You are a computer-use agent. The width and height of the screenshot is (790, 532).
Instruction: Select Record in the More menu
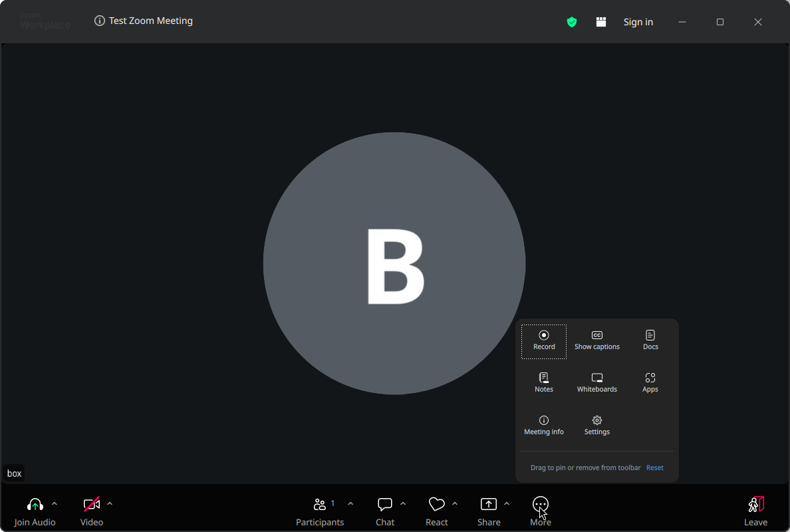tap(544, 341)
